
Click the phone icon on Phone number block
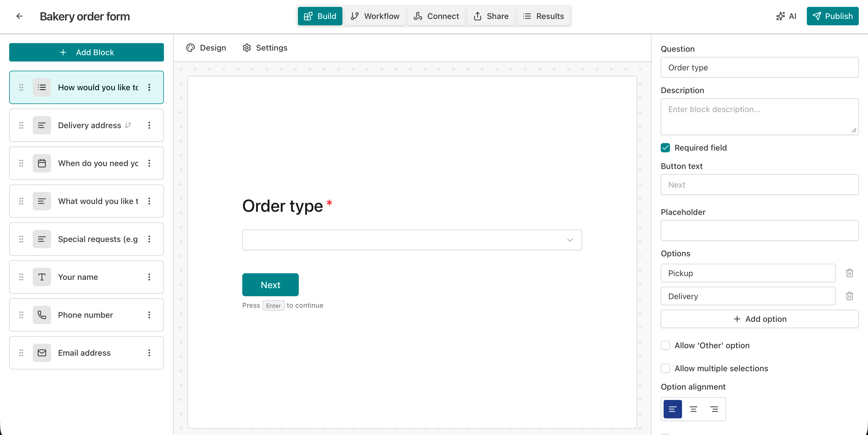42,315
